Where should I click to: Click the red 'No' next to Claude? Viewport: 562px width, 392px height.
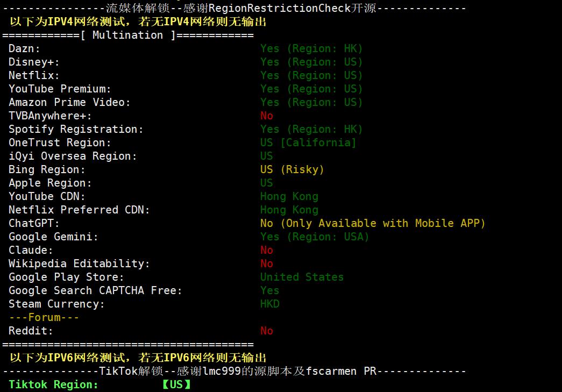click(266, 251)
